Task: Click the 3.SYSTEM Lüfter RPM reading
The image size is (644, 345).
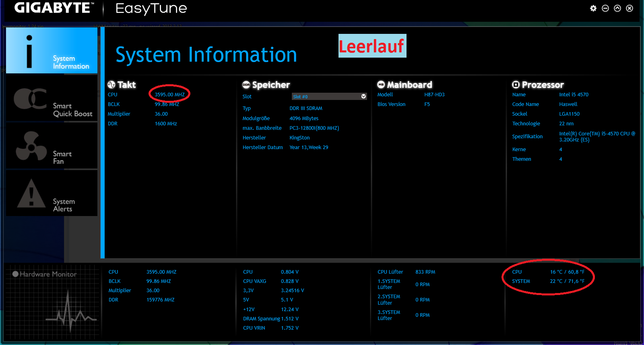Action: pos(423,315)
